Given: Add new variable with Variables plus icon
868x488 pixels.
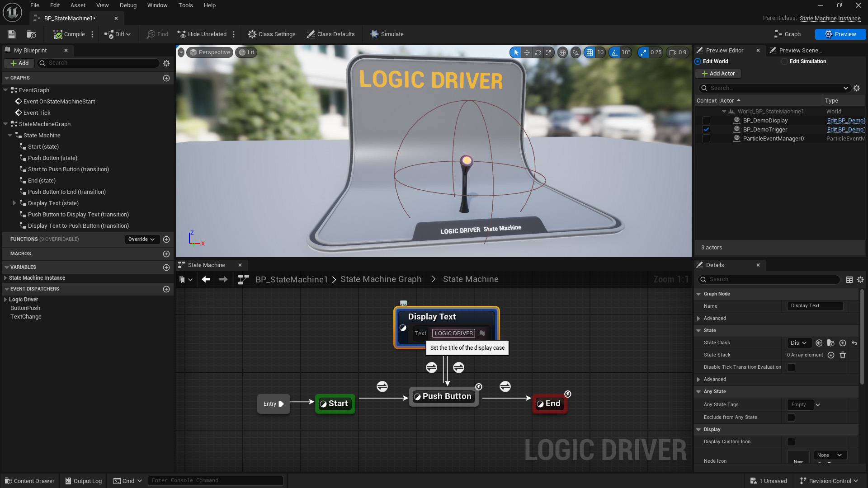Looking at the screenshot, I should click(x=166, y=267).
